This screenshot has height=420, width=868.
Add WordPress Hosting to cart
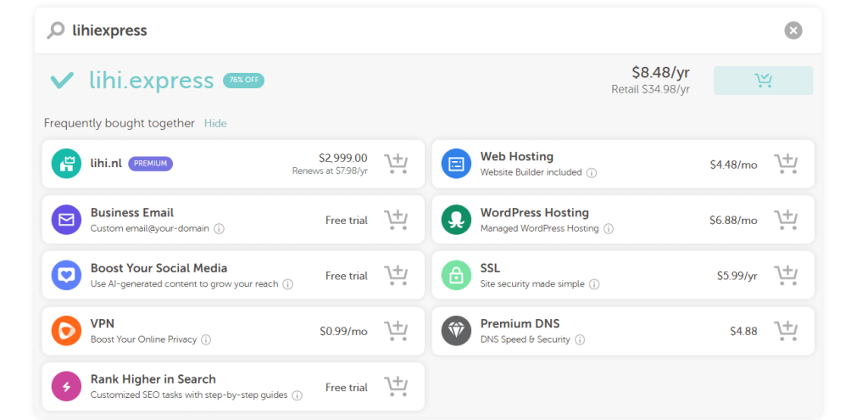(x=786, y=220)
